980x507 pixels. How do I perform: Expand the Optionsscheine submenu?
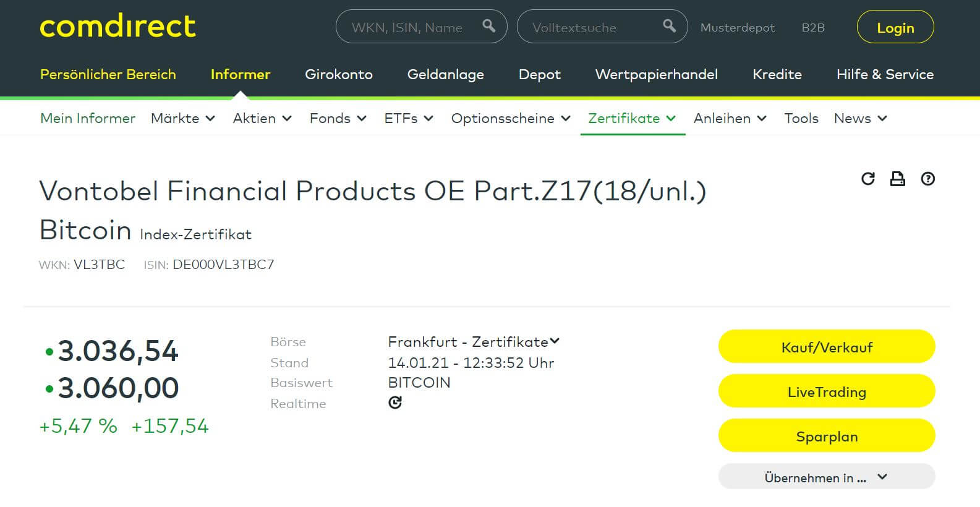(x=511, y=118)
